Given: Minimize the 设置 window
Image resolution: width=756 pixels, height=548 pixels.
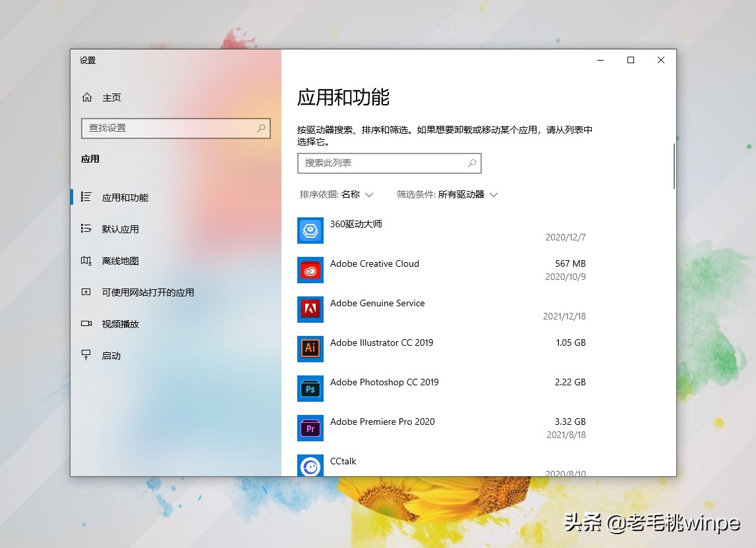Looking at the screenshot, I should (x=600, y=60).
